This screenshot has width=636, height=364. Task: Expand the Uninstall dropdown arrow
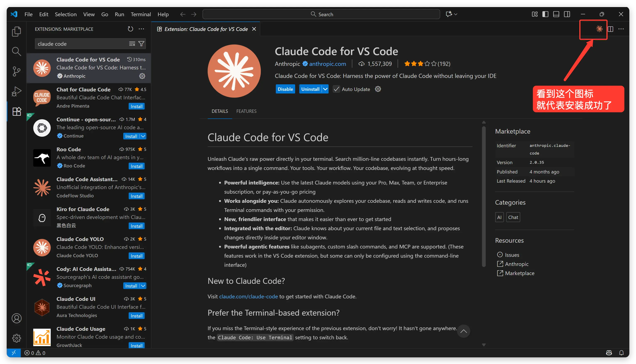(x=325, y=89)
